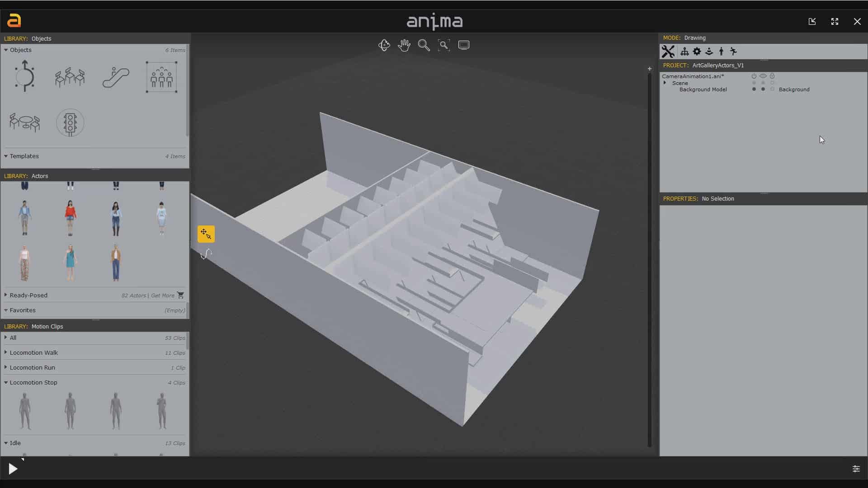Click the power column header icon
Image resolution: width=868 pixels, height=488 pixels.
(754, 76)
